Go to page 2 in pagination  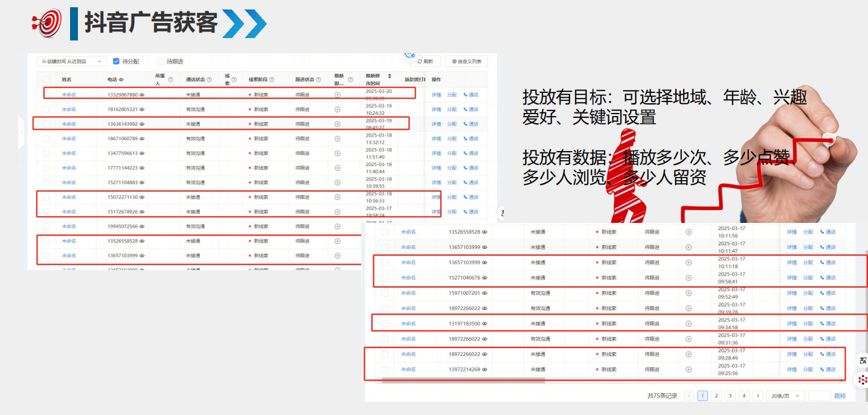[x=716, y=396]
